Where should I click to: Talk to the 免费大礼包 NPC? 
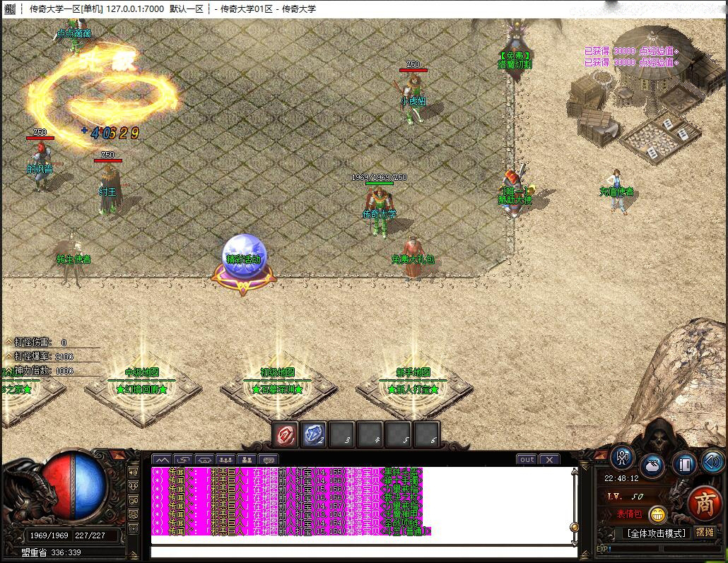(x=412, y=258)
